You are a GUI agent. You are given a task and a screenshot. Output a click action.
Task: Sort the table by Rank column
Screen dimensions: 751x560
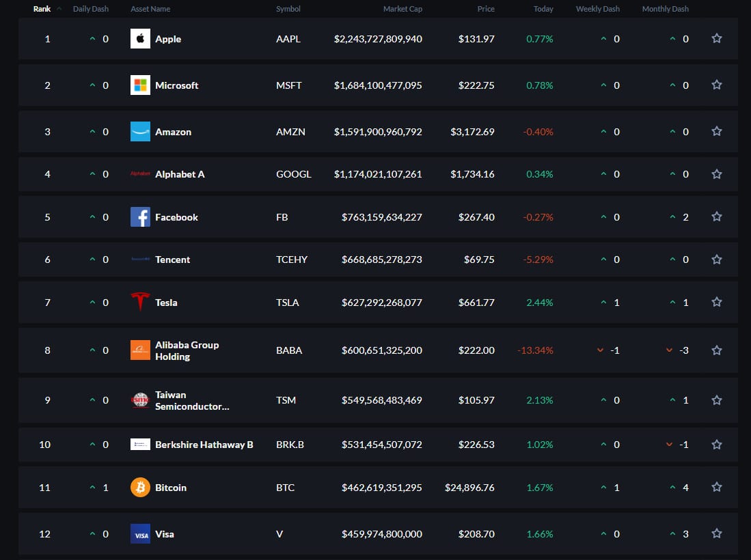(42, 9)
